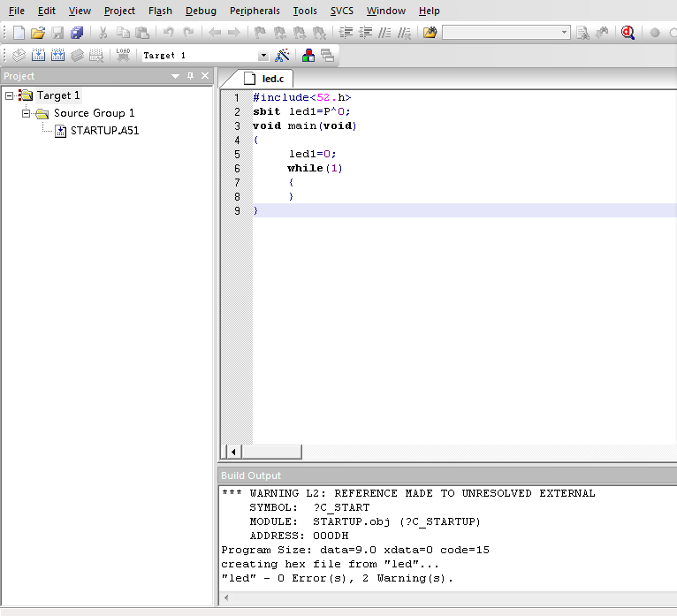Unindent selected lines icon
This screenshot has width=677, height=616.
tap(365, 33)
